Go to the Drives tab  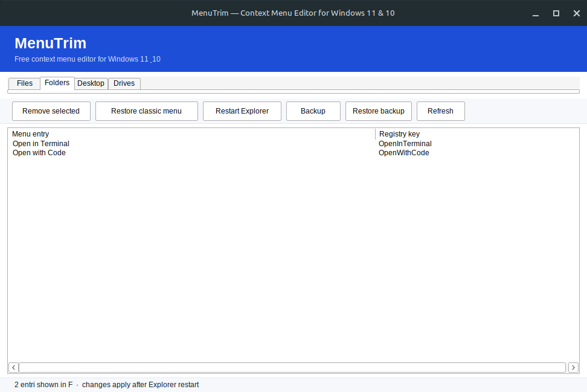tap(124, 83)
